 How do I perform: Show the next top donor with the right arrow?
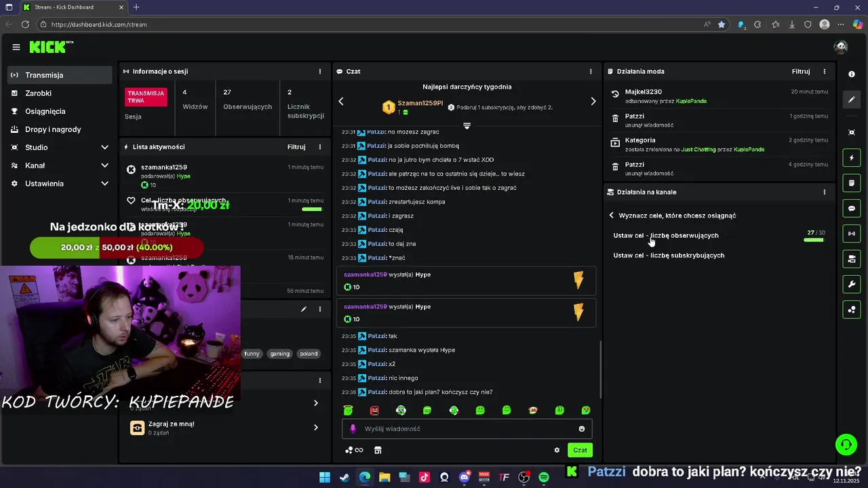coord(593,101)
